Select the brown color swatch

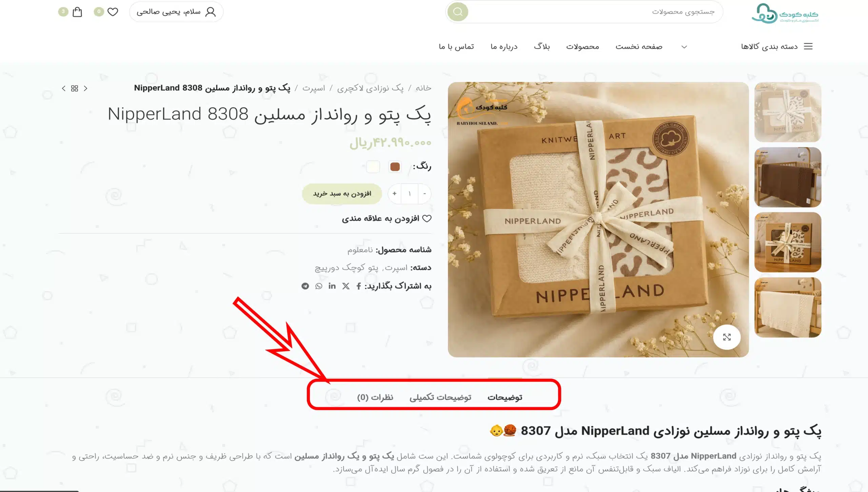coord(395,167)
